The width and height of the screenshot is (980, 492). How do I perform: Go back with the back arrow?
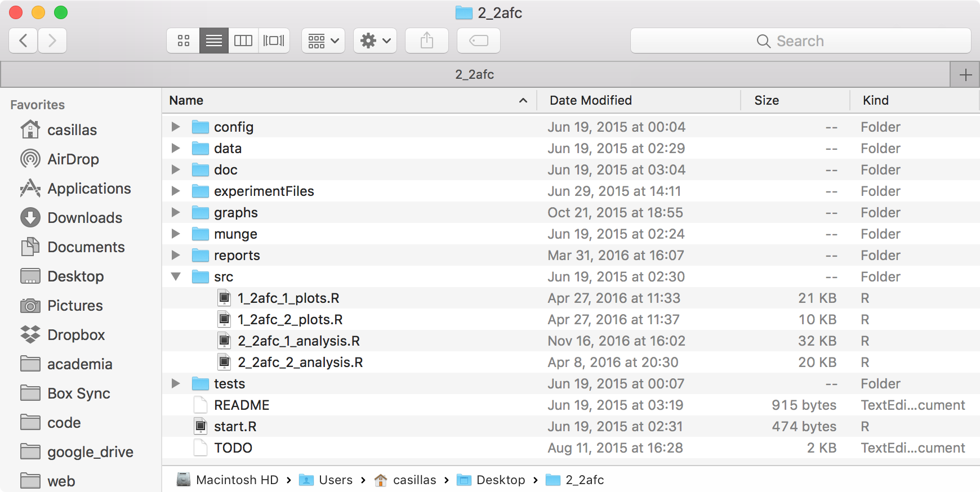(x=24, y=41)
